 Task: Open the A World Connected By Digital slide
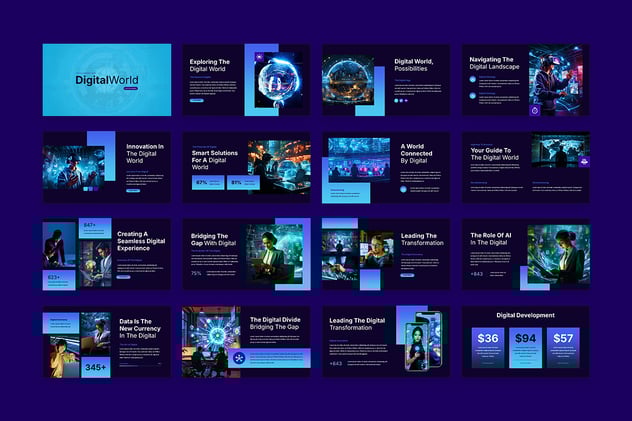point(385,166)
